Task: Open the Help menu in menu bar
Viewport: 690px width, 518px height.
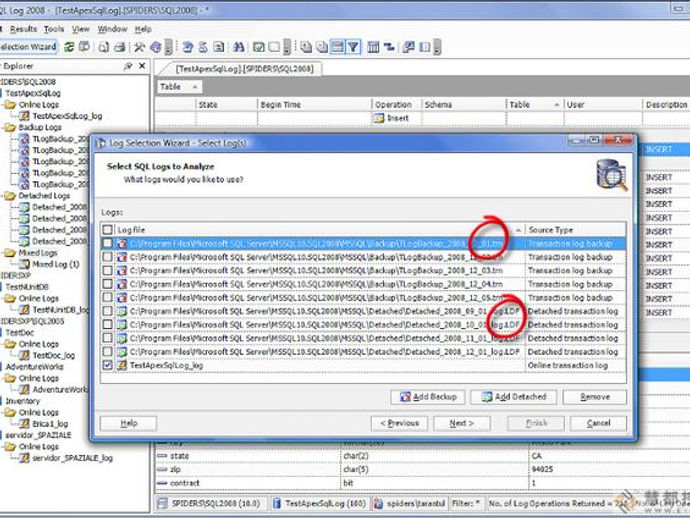Action: [x=143, y=29]
